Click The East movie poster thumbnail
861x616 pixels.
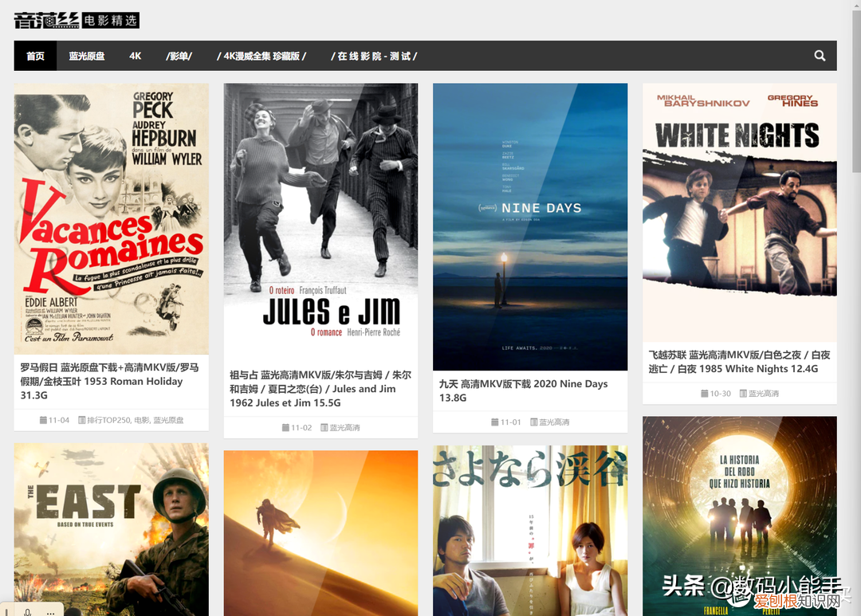coord(112,529)
